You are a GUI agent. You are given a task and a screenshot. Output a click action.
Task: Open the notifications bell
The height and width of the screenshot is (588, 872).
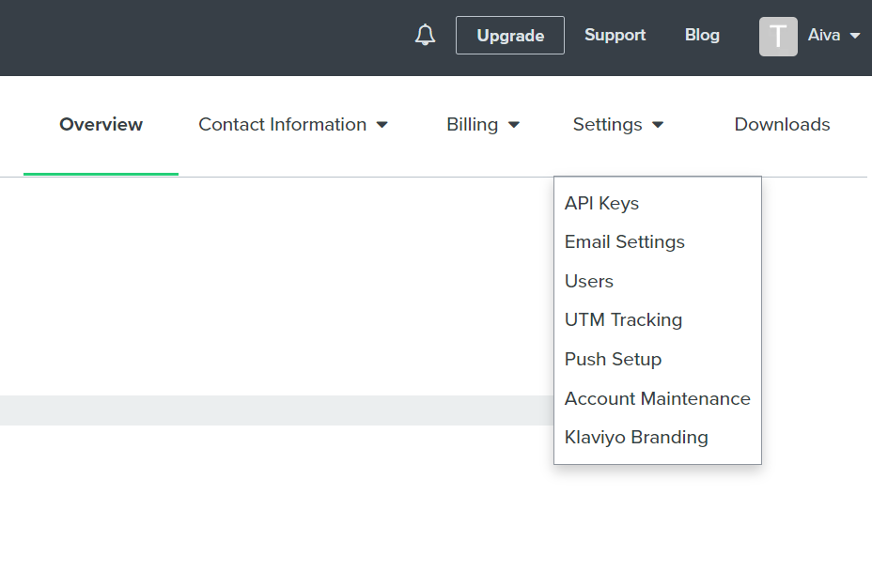point(426,36)
